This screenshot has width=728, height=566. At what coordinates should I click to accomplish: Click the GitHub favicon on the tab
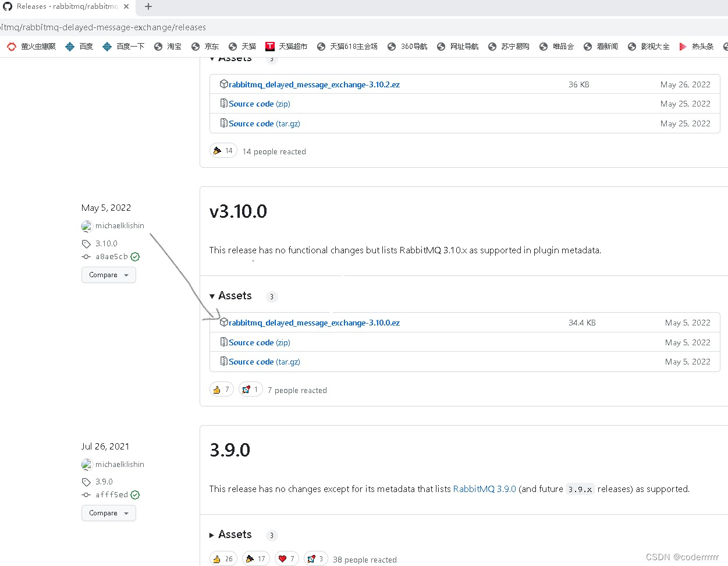point(8,6)
